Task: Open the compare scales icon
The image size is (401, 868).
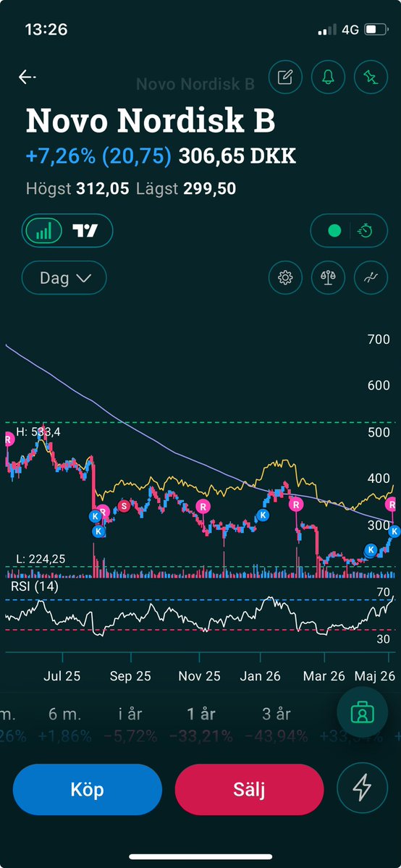Action: pyautogui.click(x=328, y=277)
